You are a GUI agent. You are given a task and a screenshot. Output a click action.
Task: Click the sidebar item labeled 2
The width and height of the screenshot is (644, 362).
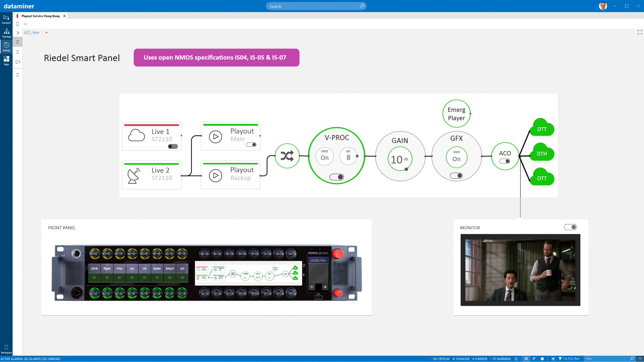tap(18, 62)
